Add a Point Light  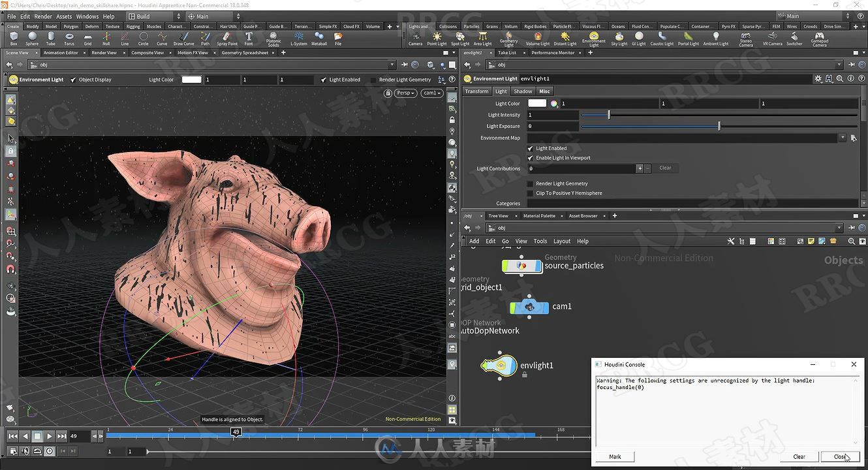click(x=437, y=39)
